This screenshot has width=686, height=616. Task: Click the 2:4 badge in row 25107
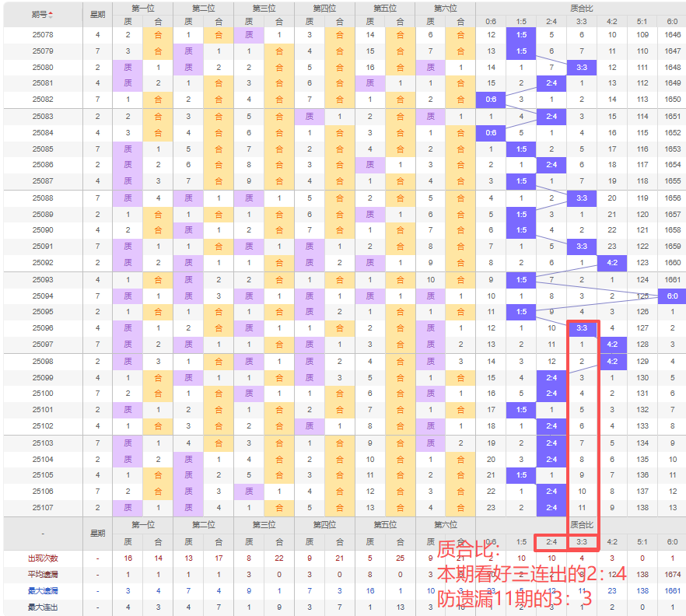click(x=551, y=507)
